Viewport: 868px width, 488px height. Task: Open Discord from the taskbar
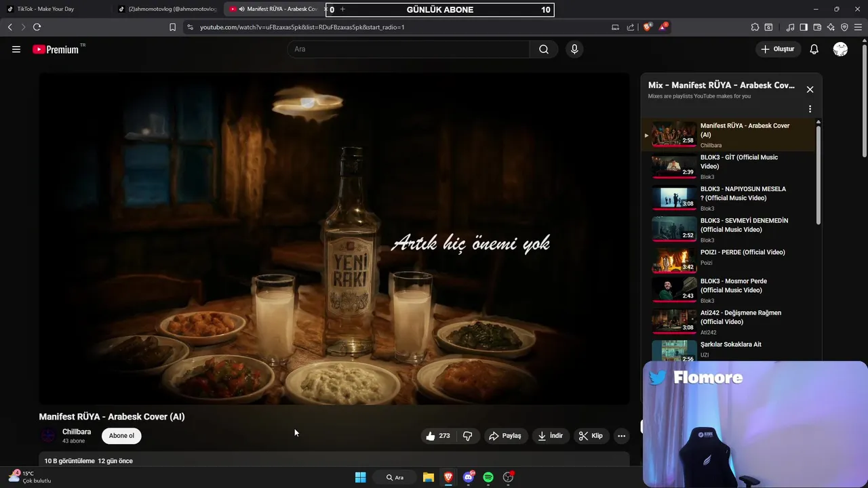468,477
